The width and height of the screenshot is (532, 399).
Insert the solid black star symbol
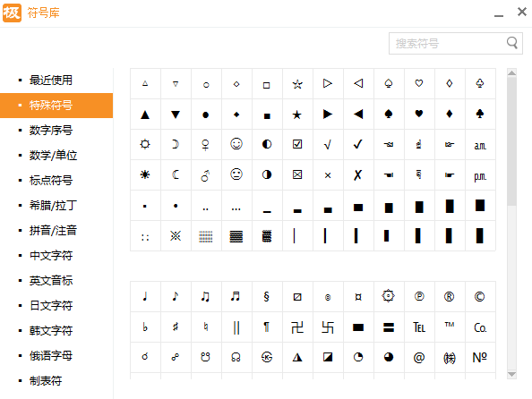297,115
